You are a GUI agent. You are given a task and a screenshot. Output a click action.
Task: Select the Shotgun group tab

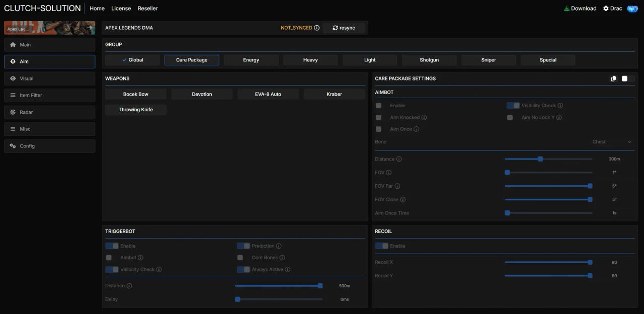tap(429, 60)
